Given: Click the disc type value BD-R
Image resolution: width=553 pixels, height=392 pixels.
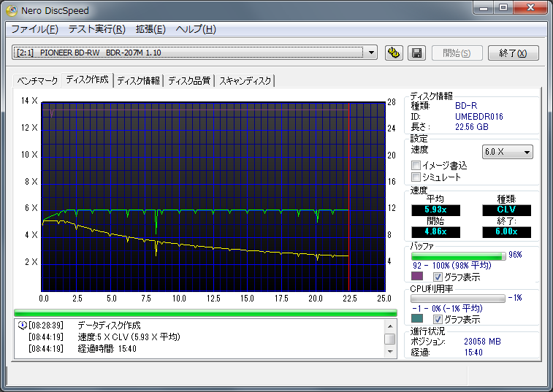Looking at the screenshot, I should pyautogui.click(x=466, y=106).
